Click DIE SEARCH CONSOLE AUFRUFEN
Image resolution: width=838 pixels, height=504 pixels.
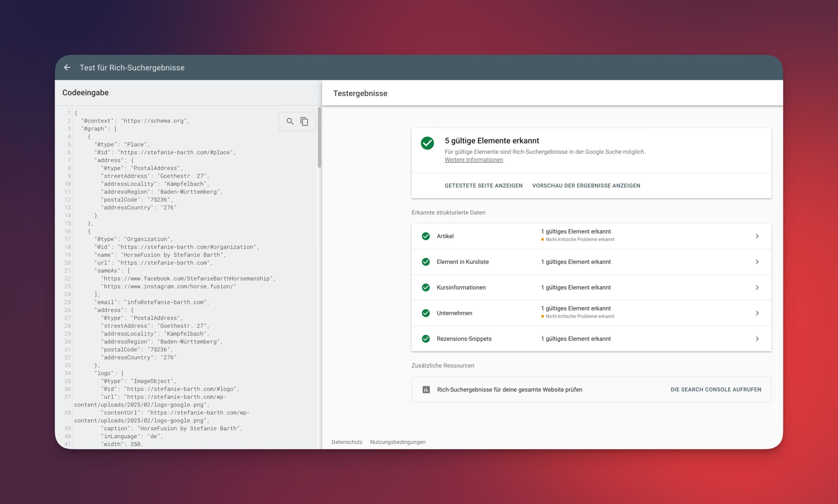[x=716, y=389]
